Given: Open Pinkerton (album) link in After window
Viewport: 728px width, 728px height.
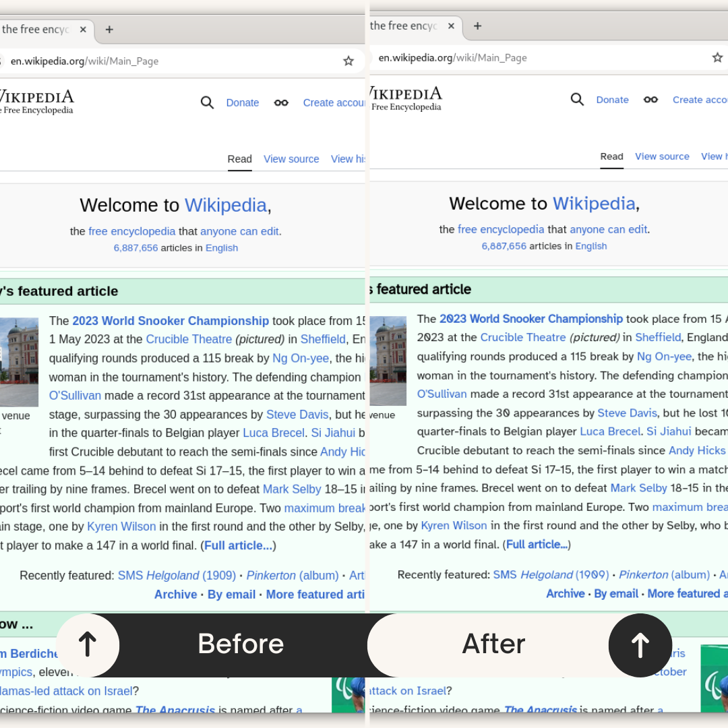Looking at the screenshot, I should [665, 575].
